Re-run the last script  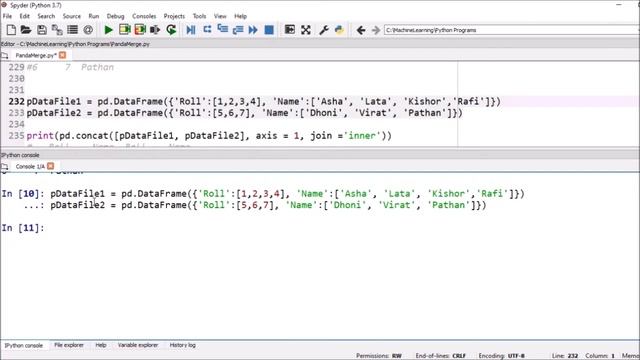click(171, 30)
